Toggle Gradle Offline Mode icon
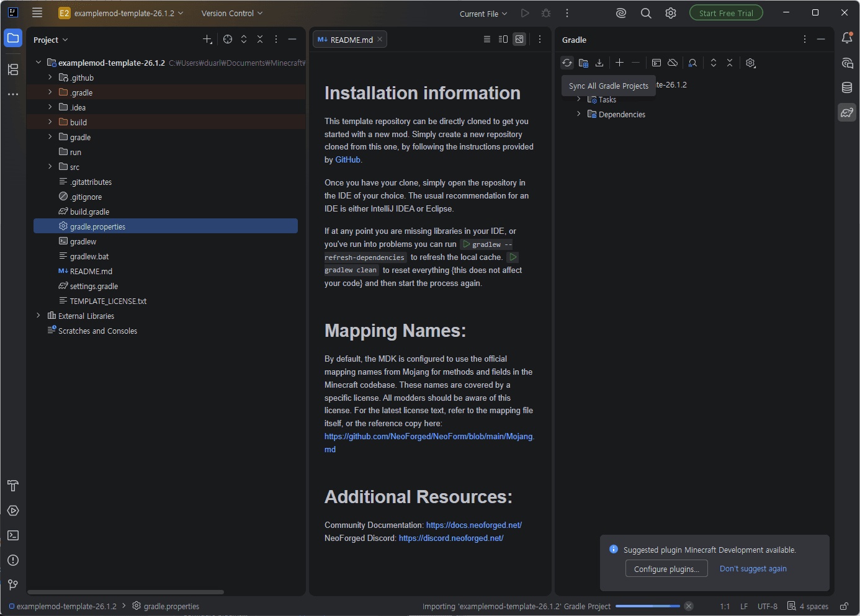This screenshot has width=860, height=616. pyautogui.click(x=673, y=63)
